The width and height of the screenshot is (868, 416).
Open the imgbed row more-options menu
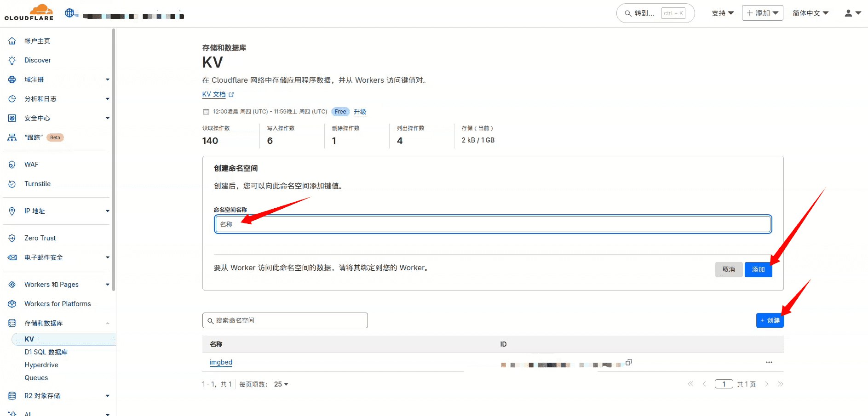click(769, 362)
